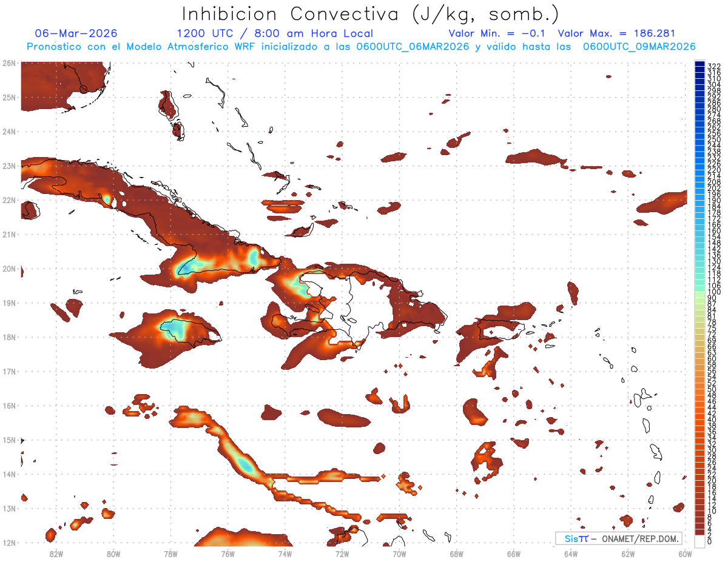Click the 'Pronostico con el Modelo Atmosferico WRF' line
This screenshot has height=562, width=728.
(361, 47)
